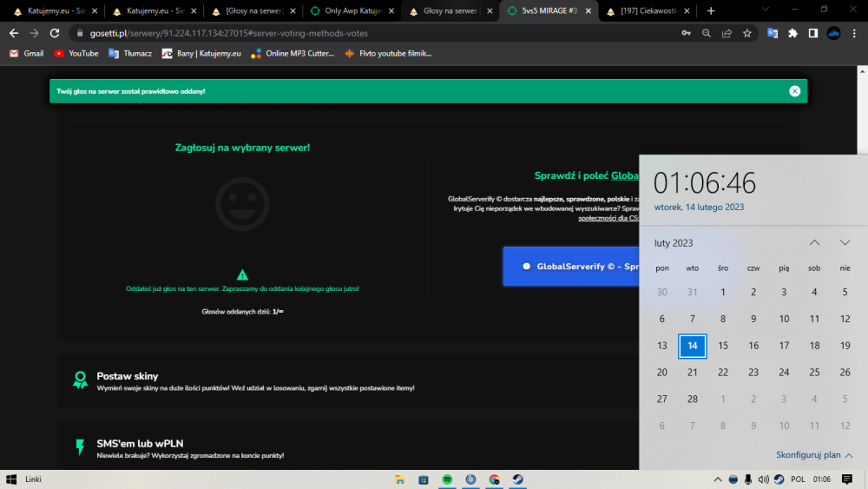Screen dimensions: 868x489
Task: Click taskbar clock 01:06
Action: pos(822,479)
